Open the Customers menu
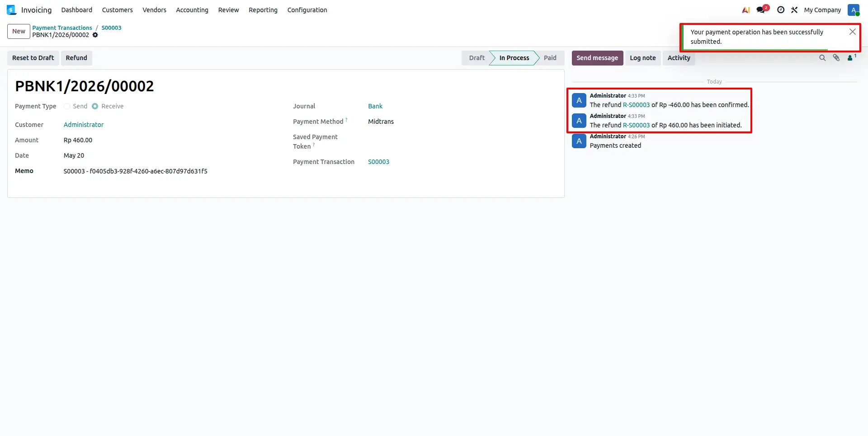This screenshot has width=868, height=436. click(x=118, y=10)
